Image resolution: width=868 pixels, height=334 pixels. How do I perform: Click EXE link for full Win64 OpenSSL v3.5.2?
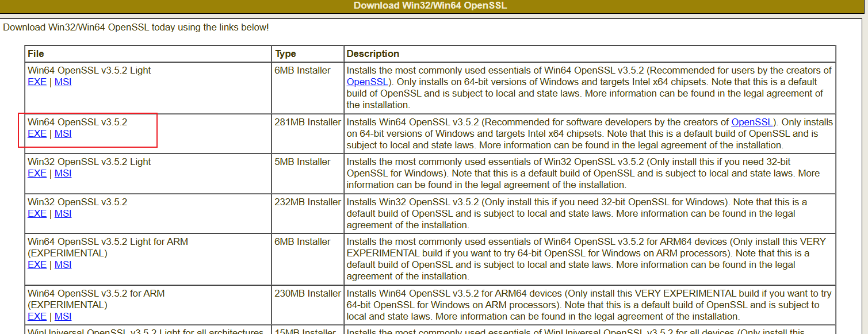(x=37, y=134)
